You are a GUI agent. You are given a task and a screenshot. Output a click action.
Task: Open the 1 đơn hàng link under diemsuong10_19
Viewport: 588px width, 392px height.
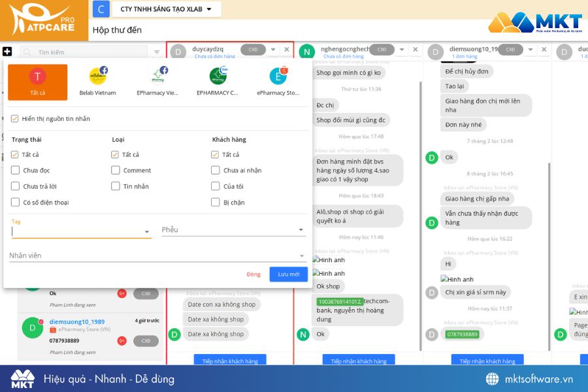[465, 56]
